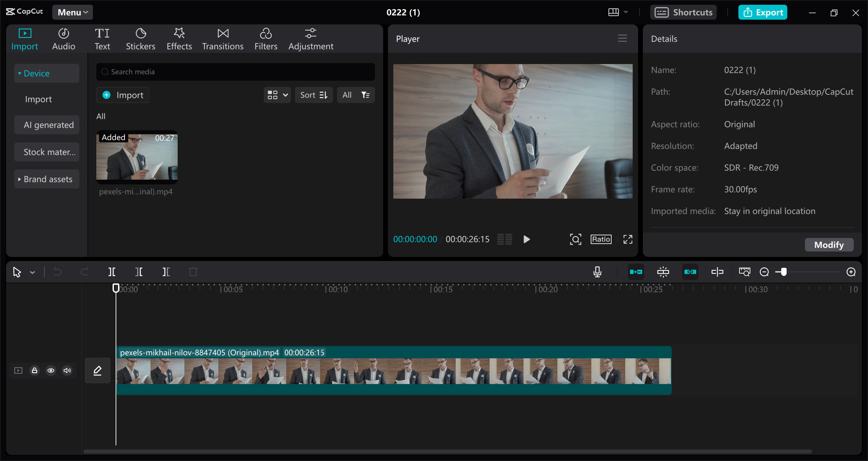The width and height of the screenshot is (868, 461).
Task: Click the Modify button in Details panel
Action: (829, 244)
